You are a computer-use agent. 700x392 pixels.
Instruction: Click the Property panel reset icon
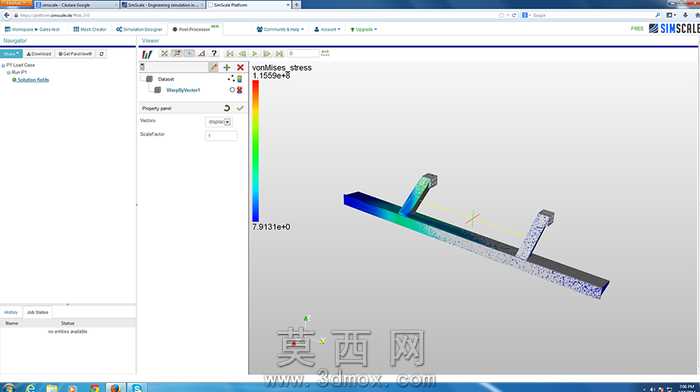click(227, 108)
